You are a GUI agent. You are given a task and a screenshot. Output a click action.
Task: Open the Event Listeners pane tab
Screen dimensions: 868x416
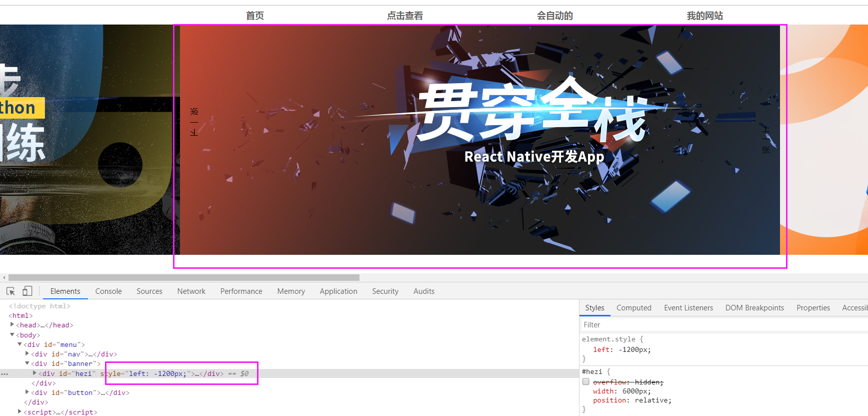tap(688, 308)
